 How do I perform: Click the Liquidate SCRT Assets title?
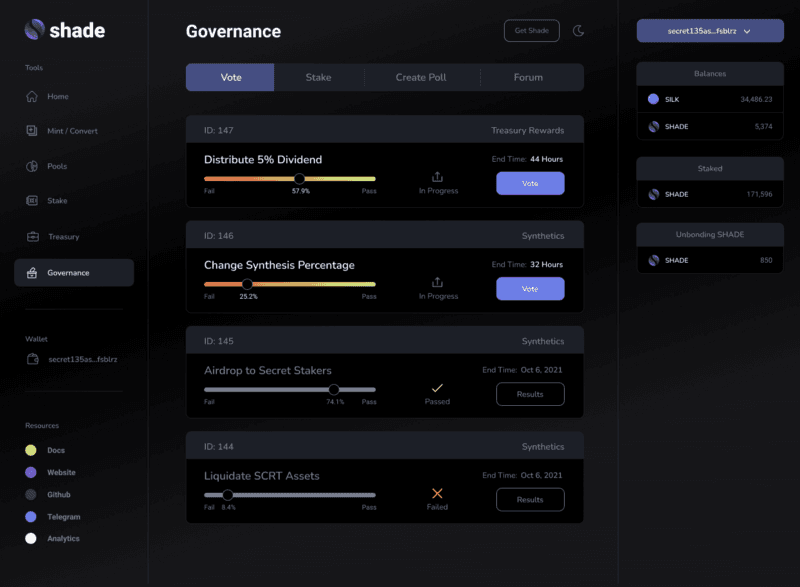pyautogui.click(x=262, y=476)
